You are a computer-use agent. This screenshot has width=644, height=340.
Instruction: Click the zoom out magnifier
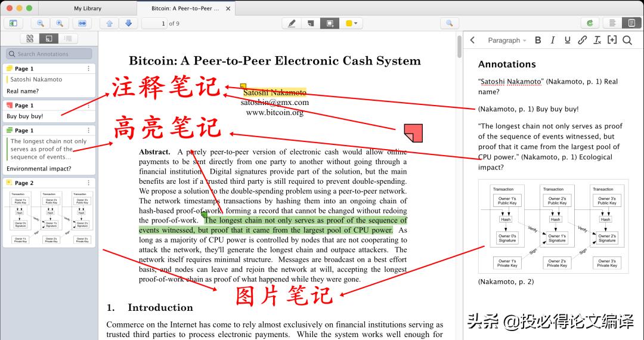pyautogui.click(x=41, y=23)
